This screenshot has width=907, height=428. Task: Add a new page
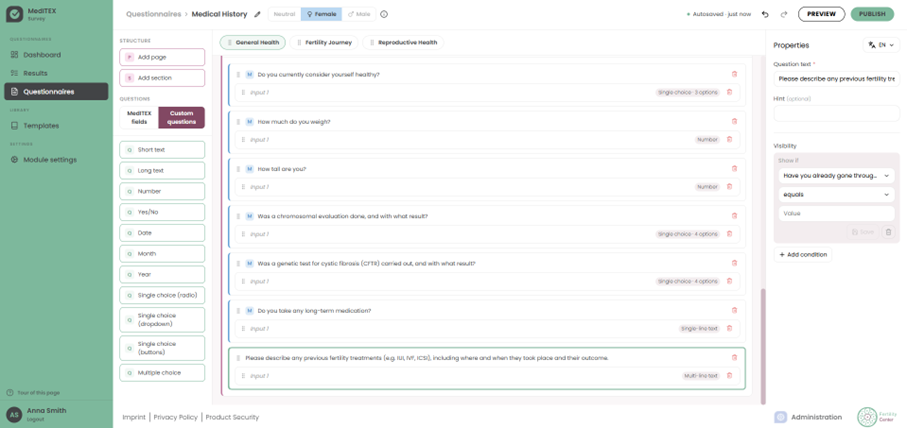tap(162, 57)
